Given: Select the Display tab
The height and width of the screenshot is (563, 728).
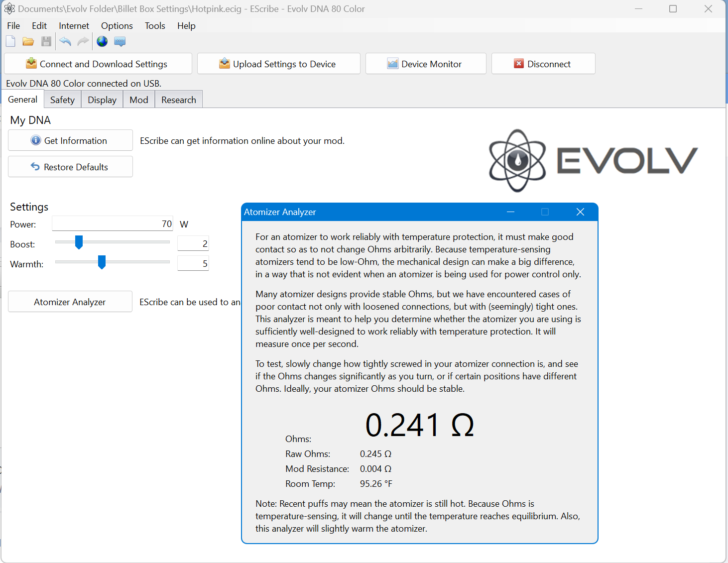Looking at the screenshot, I should point(102,100).
